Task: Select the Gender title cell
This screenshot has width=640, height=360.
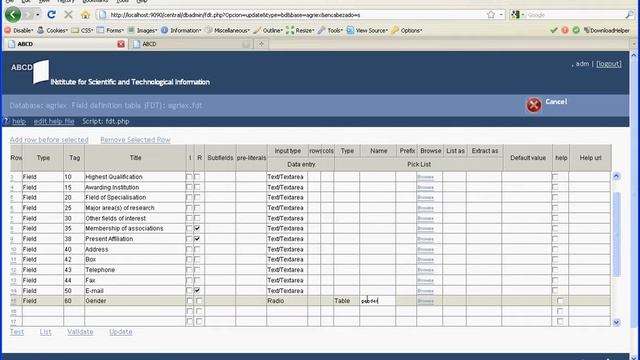Action: pyautogui.click(x=135, y=301)
